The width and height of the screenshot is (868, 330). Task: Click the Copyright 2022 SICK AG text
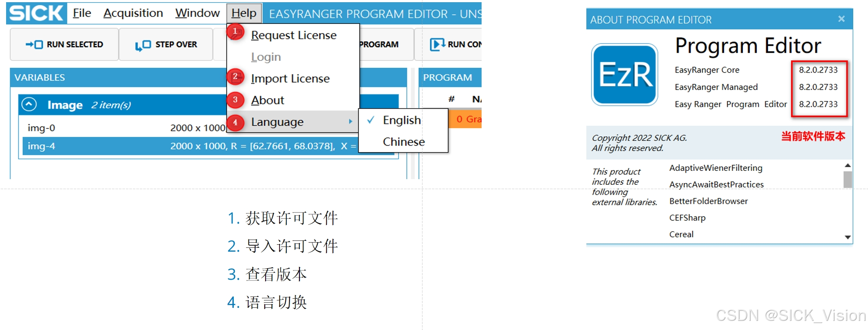[639, 138]
